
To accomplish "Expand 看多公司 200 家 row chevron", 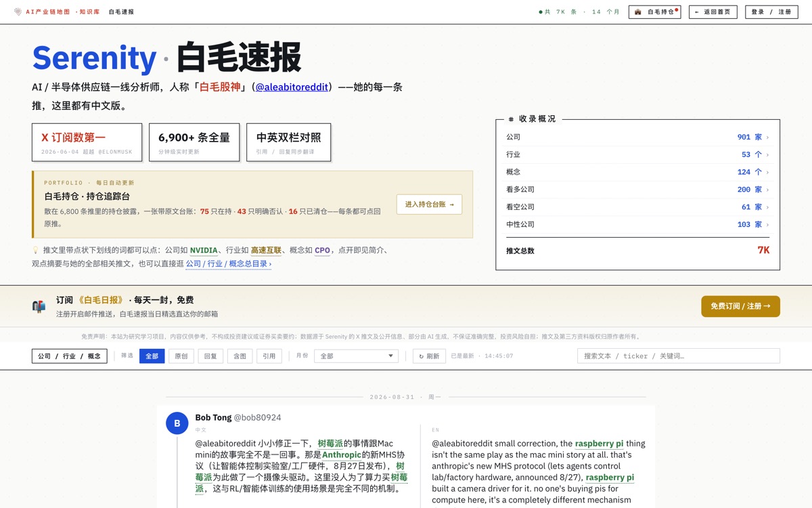I will pos(767,190).
